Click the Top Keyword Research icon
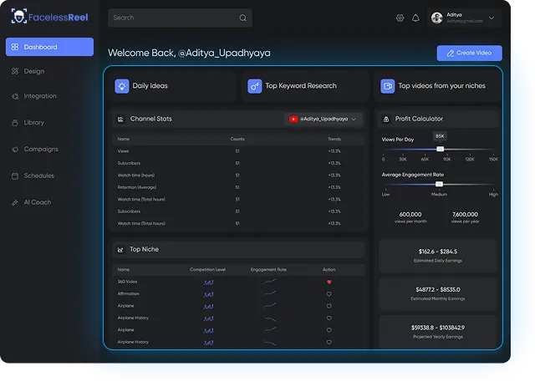545x392 pixels. tap(255, 86)
